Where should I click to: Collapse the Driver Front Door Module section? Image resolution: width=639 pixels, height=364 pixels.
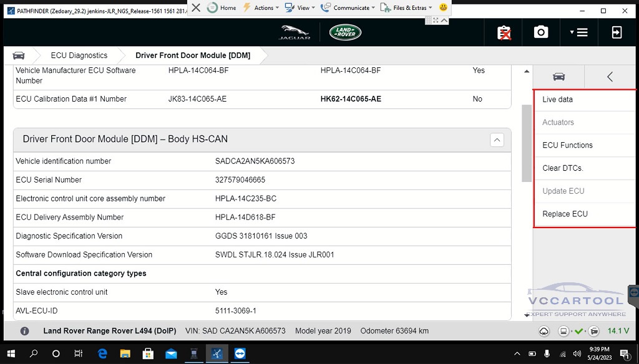497,140
